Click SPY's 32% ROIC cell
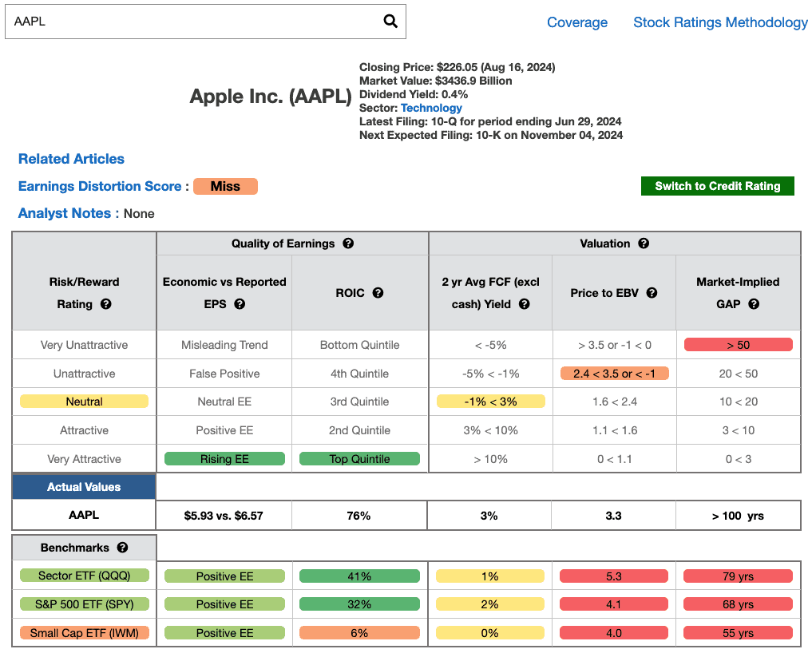The height and width of the screenshot is (653, 812). click(x=360, y=604)
